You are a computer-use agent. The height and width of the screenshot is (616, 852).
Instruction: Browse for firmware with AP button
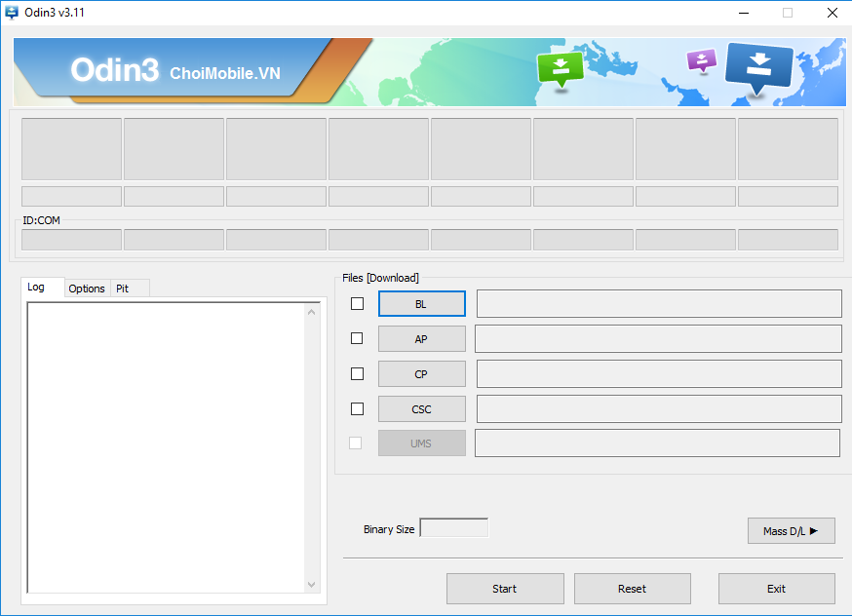click(x=421, y=339)
